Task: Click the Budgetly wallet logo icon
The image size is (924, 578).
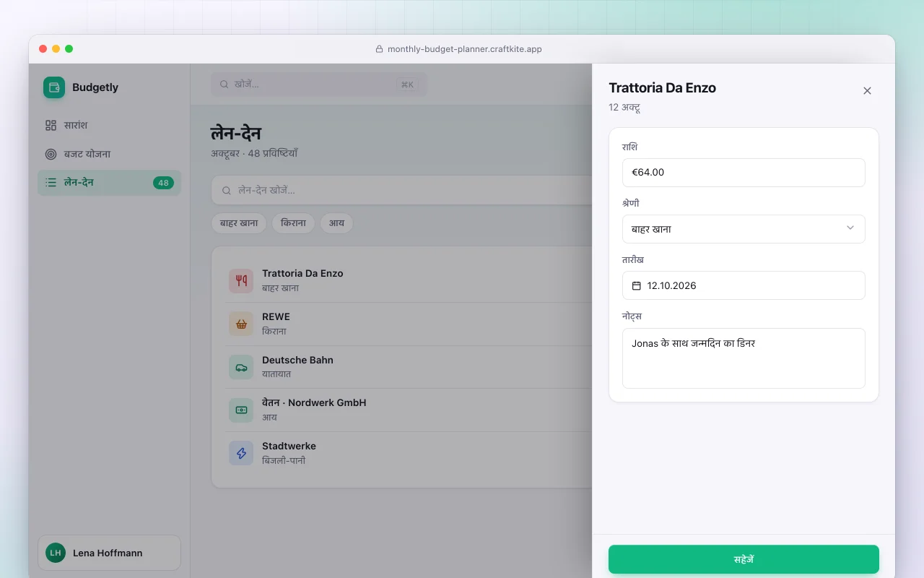Action: click(x=54, y=87)
